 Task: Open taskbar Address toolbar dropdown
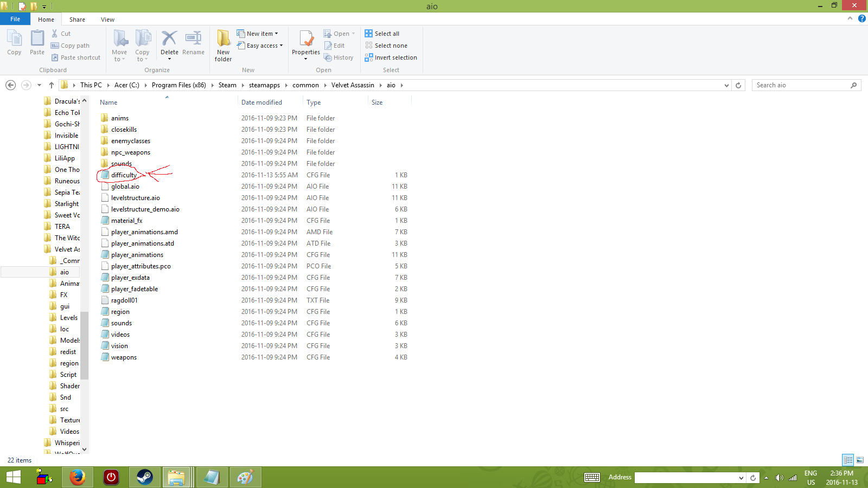tap(741, 478)
